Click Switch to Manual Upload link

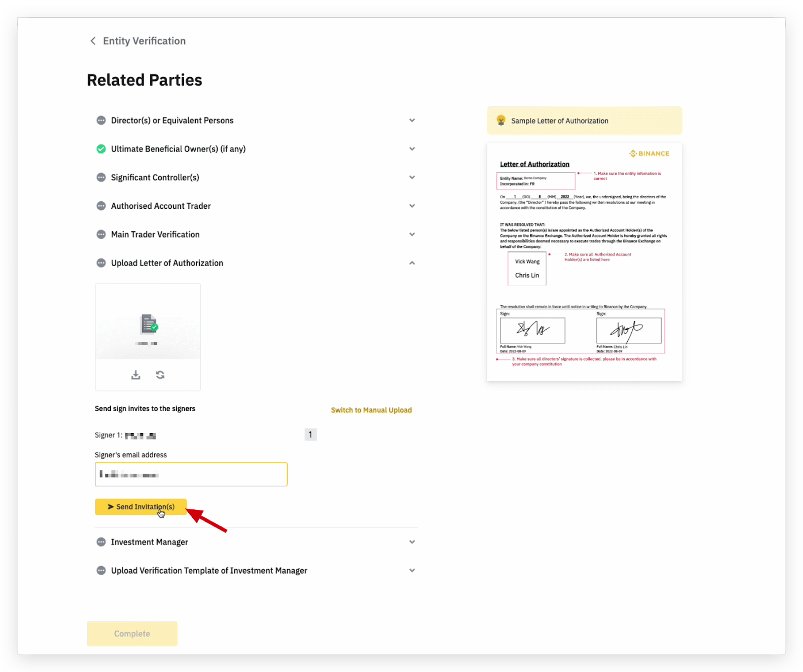(371, 410)
